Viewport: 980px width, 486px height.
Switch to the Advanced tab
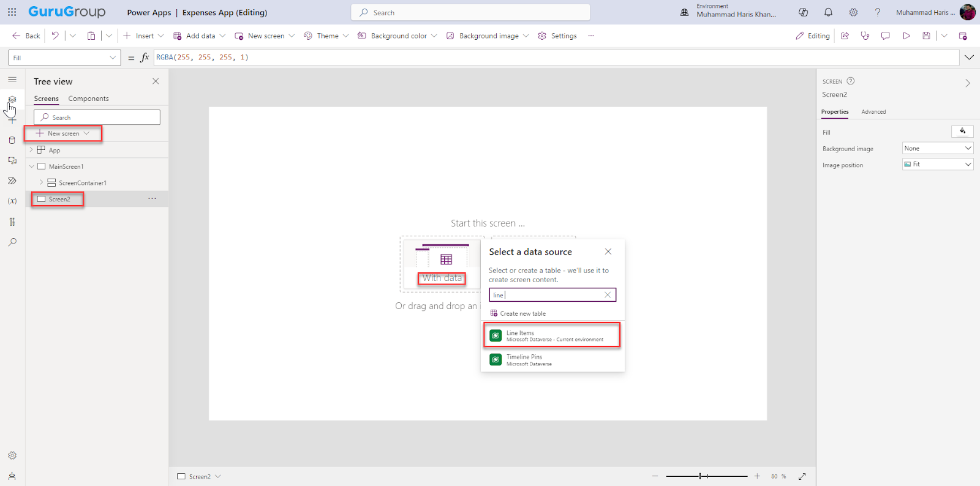point(873,112)
